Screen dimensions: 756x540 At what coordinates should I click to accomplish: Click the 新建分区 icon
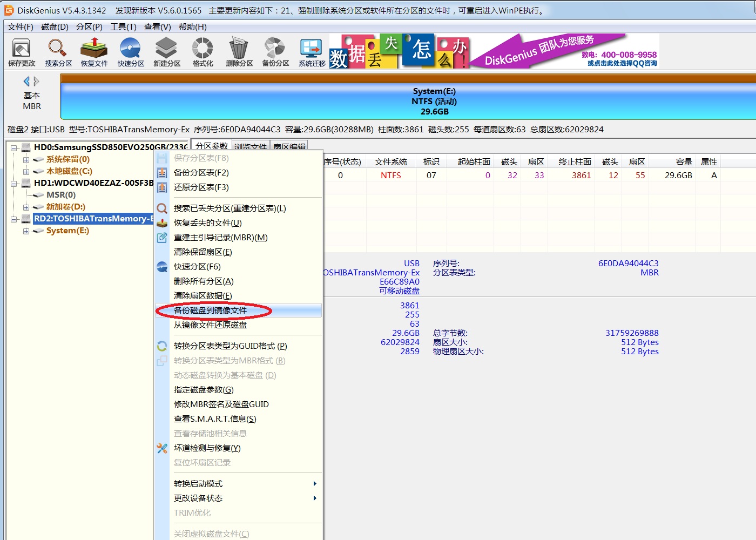coord(167,52)
